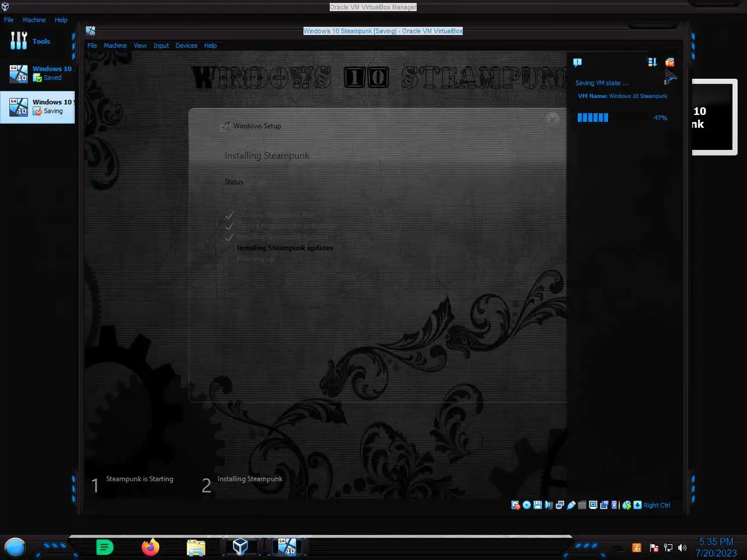Select the saved Windows 10 VM entry
Image resolution: width=747 pixels, height=560 pixels.
pos(37,73)
